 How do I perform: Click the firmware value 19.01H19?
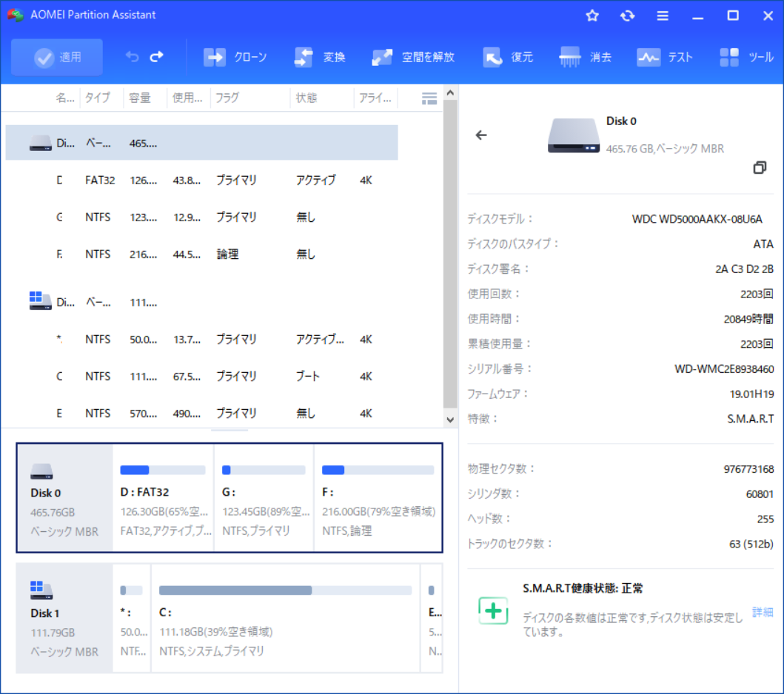click(751, 394)
